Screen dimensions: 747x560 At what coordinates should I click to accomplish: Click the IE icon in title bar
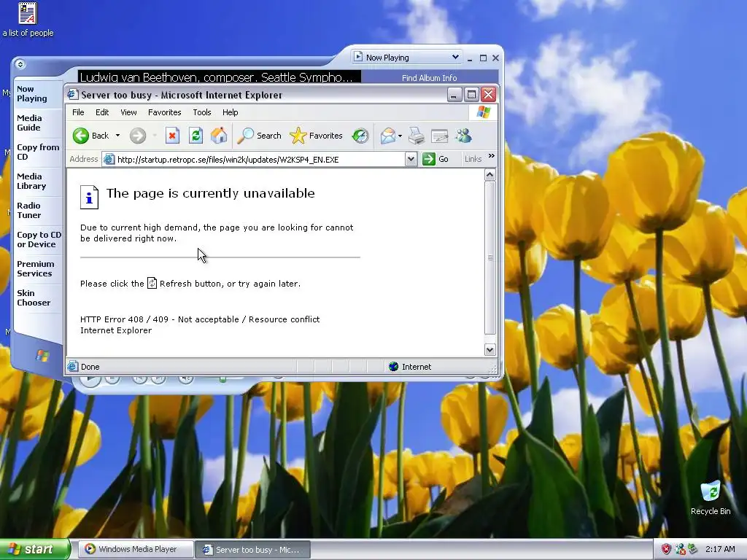pos(72,94)
